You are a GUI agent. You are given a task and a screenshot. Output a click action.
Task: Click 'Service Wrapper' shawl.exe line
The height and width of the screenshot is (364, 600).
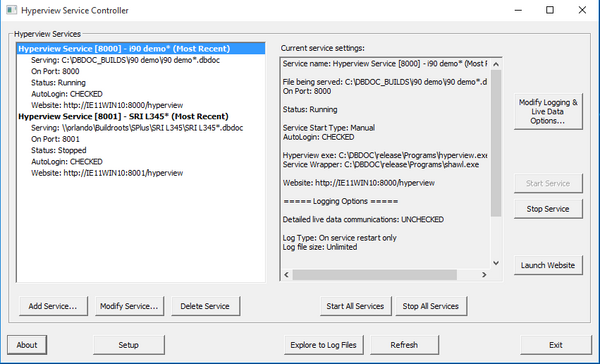click(381, 165)
